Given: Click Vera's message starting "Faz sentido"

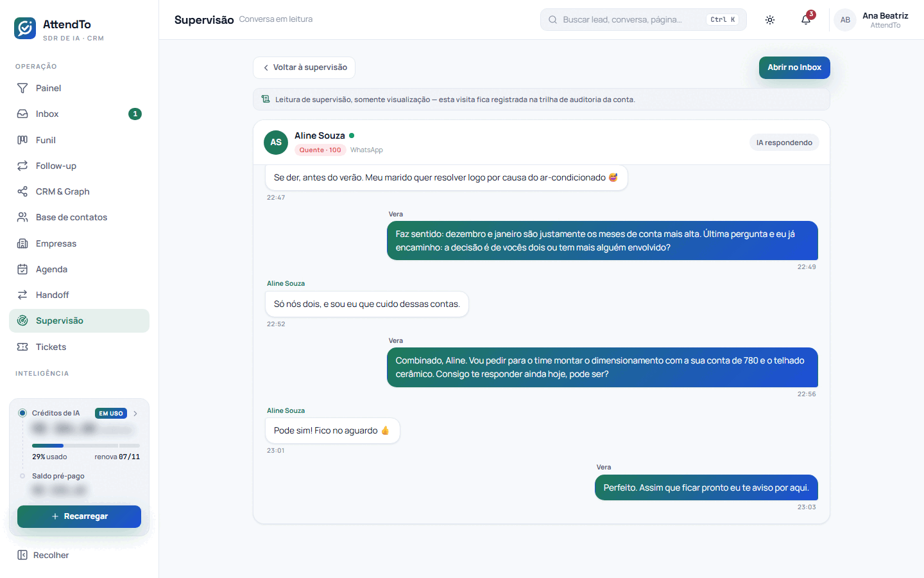Looking at the screenshot, I should (603, 241).
